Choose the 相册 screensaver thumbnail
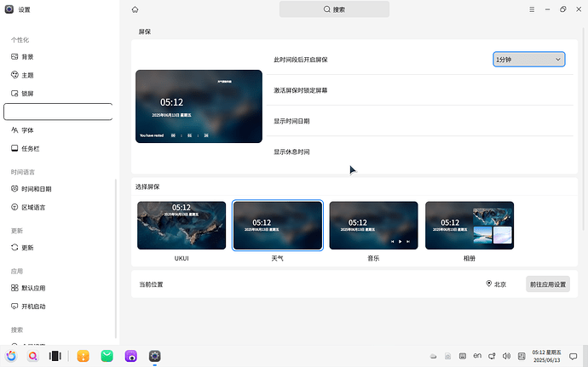The height and width of the screenshot is (367, 588). pyautogui.click(x=469, y=225)
